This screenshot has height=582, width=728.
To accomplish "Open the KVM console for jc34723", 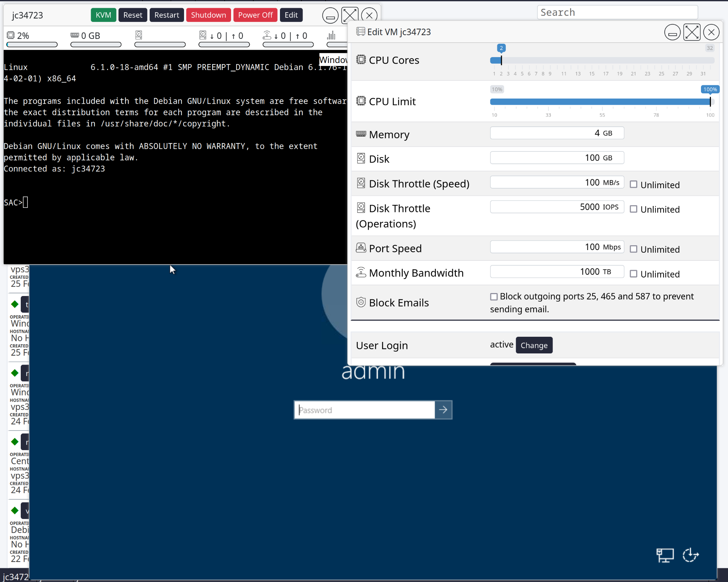I will tap(103, 15).
